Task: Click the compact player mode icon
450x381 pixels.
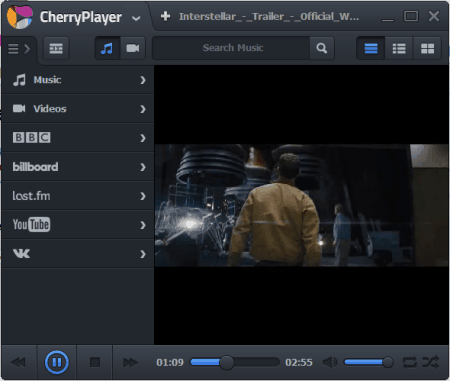Action: 56,48
